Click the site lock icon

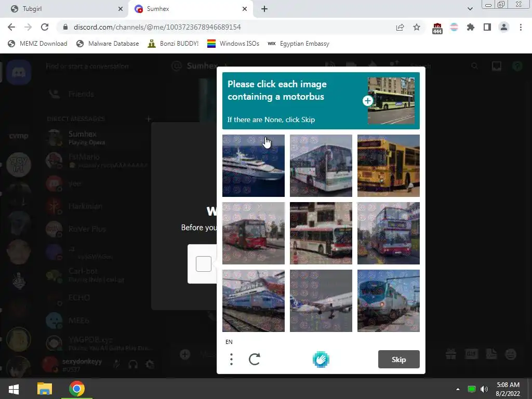[65, 27]
